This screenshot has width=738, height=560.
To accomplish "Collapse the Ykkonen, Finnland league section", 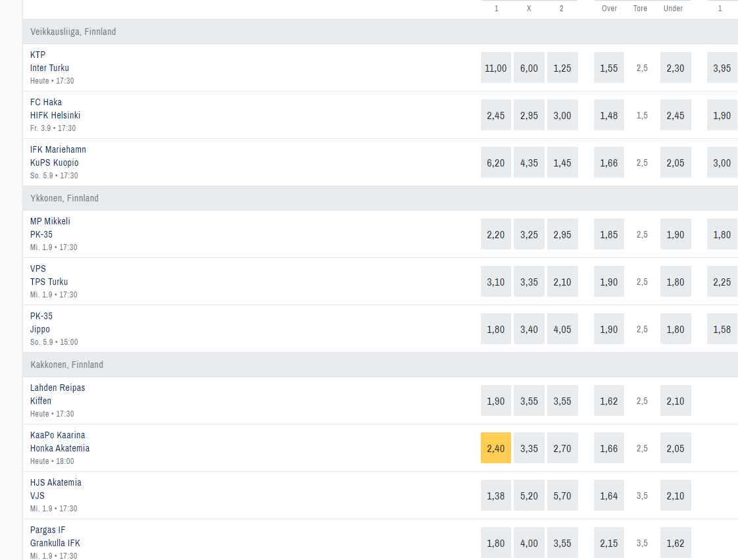I will (64, 198).
